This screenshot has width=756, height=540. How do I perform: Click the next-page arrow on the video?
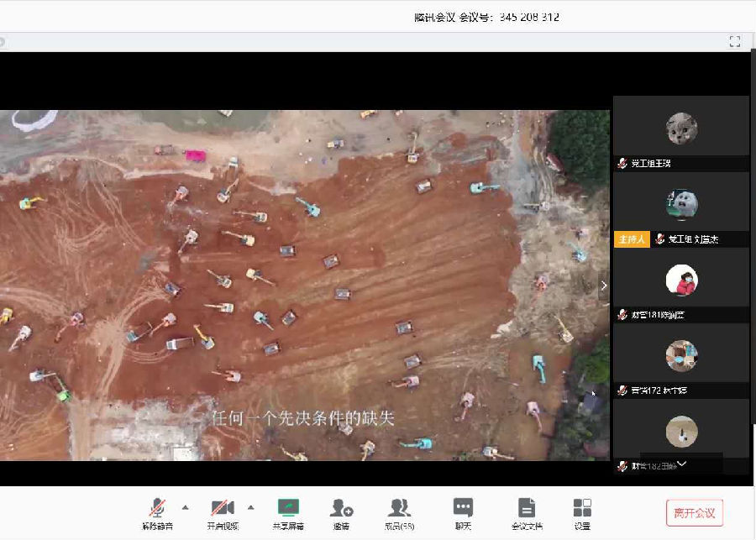[603, 285]
